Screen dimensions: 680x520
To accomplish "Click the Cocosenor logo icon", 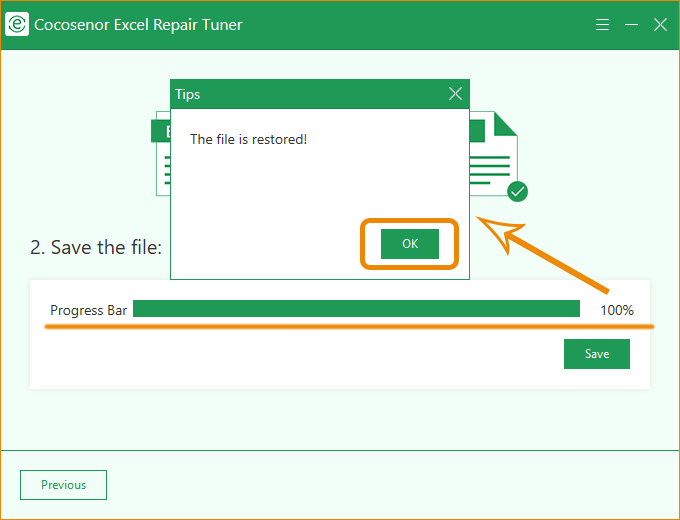I will point(17,24).
